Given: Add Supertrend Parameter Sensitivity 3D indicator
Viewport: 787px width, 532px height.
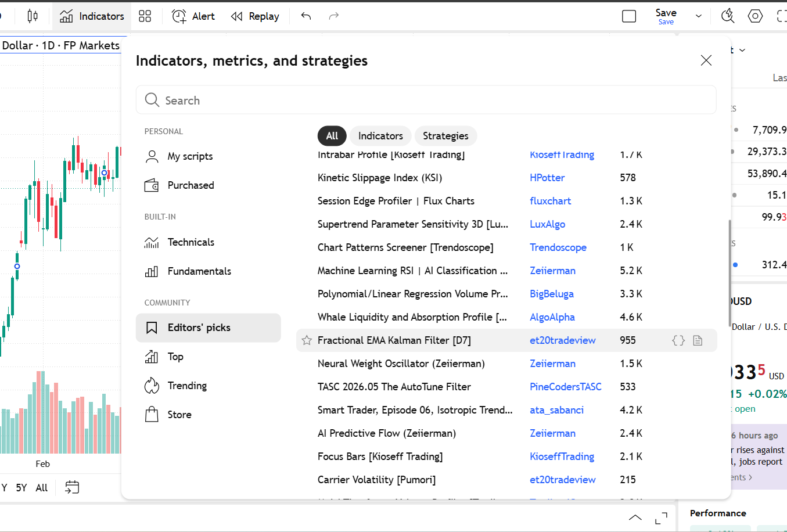Looking at the screenshot, I should 413,224.
